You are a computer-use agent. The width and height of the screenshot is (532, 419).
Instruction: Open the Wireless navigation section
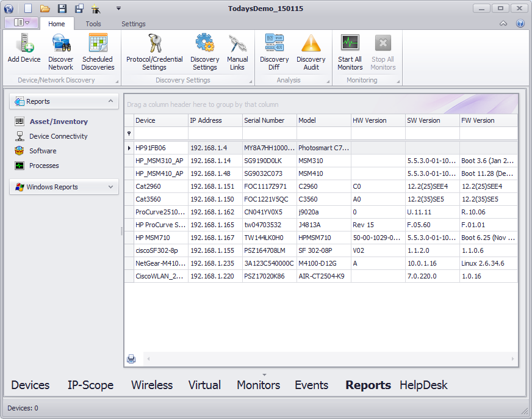tap(152, 385)
